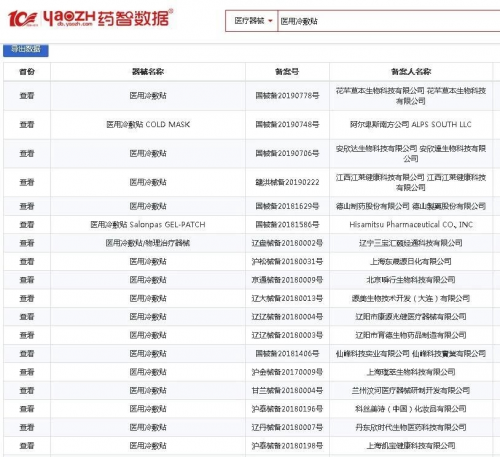Select filer 辽宁三宝汇颐经通科技有限公司

pos(411,243)
